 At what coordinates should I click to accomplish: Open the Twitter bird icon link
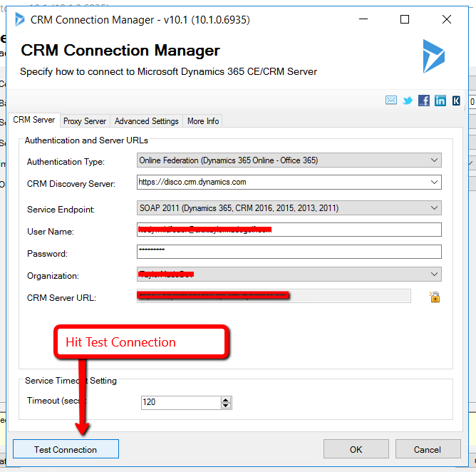pyautogui.click(x=408, y=101)
